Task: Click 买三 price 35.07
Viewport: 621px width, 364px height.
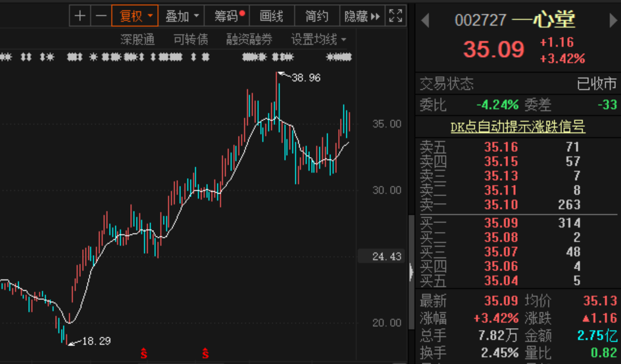Action: click(x=501, y=251)
